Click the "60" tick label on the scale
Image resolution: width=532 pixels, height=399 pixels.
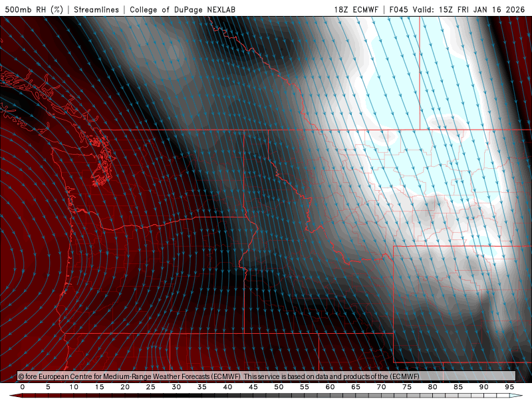point(330,387)
